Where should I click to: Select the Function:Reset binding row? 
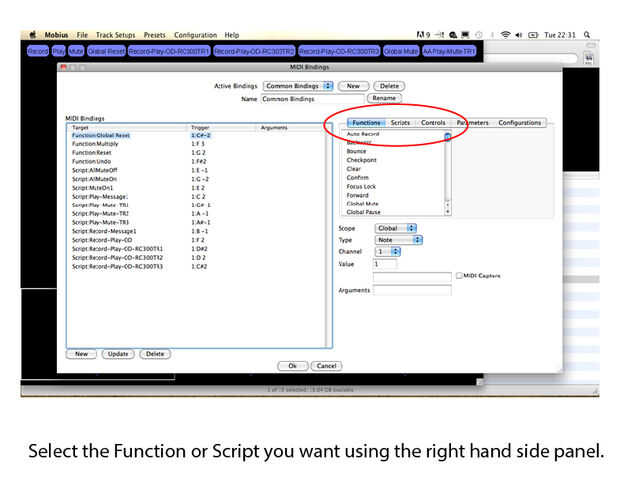click(198, 153)
